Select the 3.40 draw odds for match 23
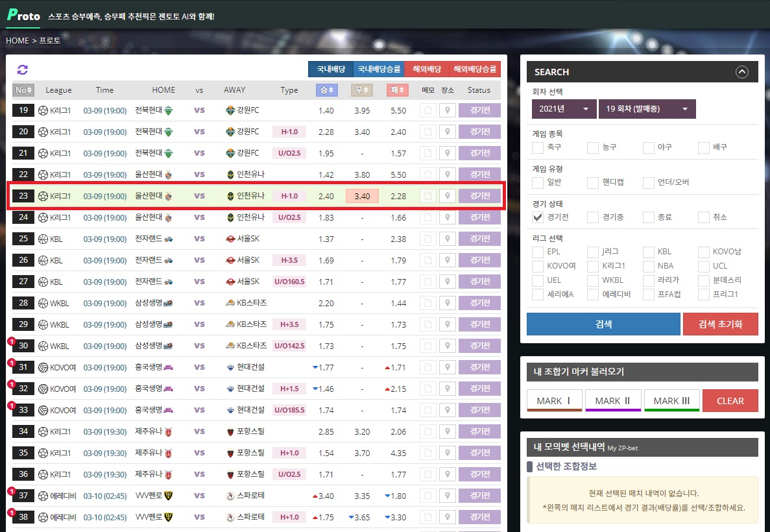This screenshot has width=770, height=532. (362, 197)
